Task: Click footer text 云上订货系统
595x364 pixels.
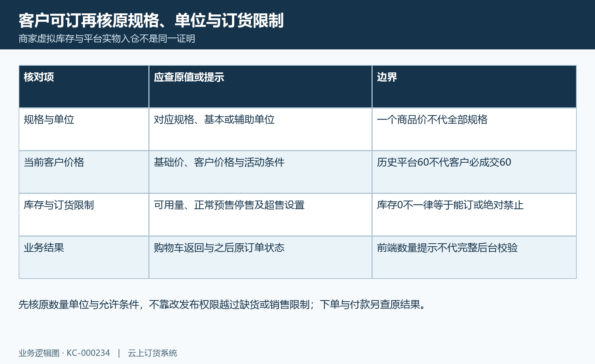Action: pos(152,353)
